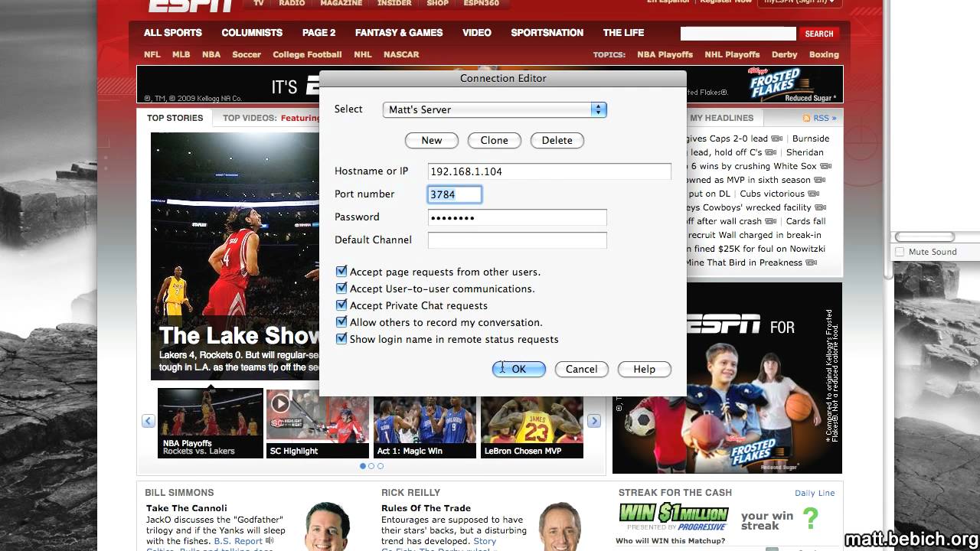Open SPORTSNATION menu
Viewport: 980px width, 551px height.
[547, 33]
